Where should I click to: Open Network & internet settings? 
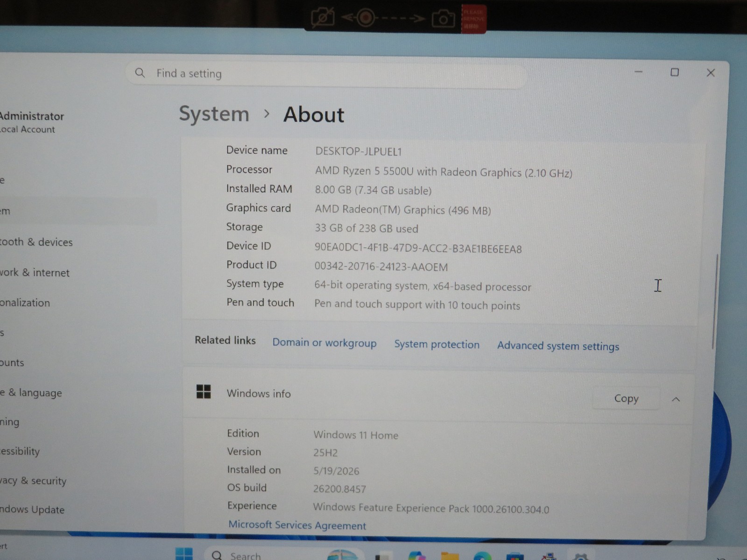[x=35, y=273]
